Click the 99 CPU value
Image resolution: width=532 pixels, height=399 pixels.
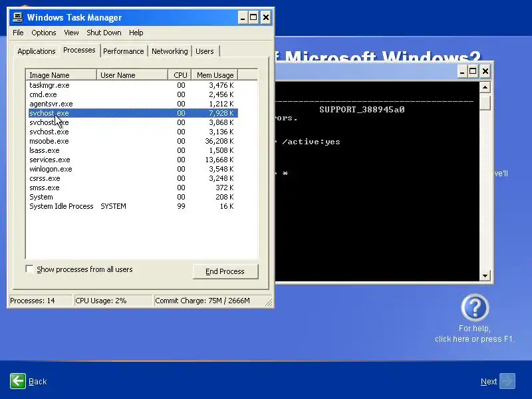click(x=181, y=206)
